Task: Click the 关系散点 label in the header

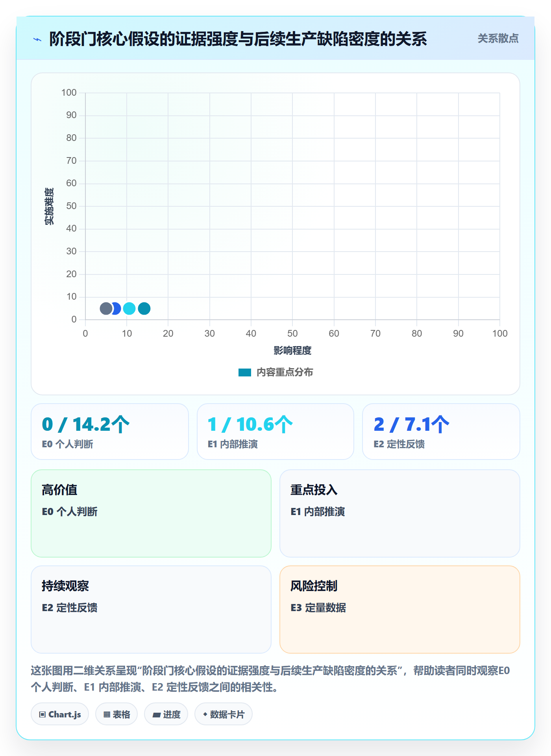Action: pyautogui.click(x=498, y=39)
